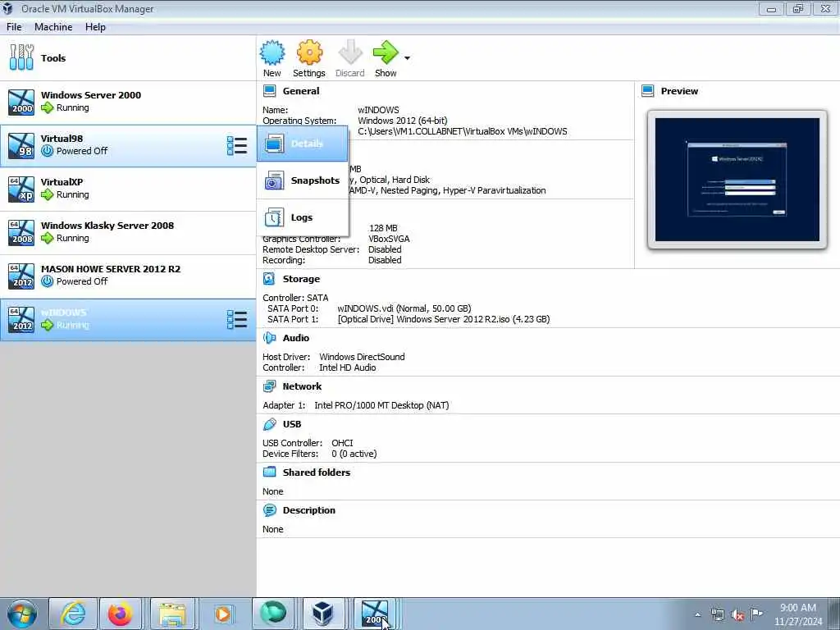Open the Storage settings heading link
The height and width of the screenshot is (630, 840).
pos(301,279)
